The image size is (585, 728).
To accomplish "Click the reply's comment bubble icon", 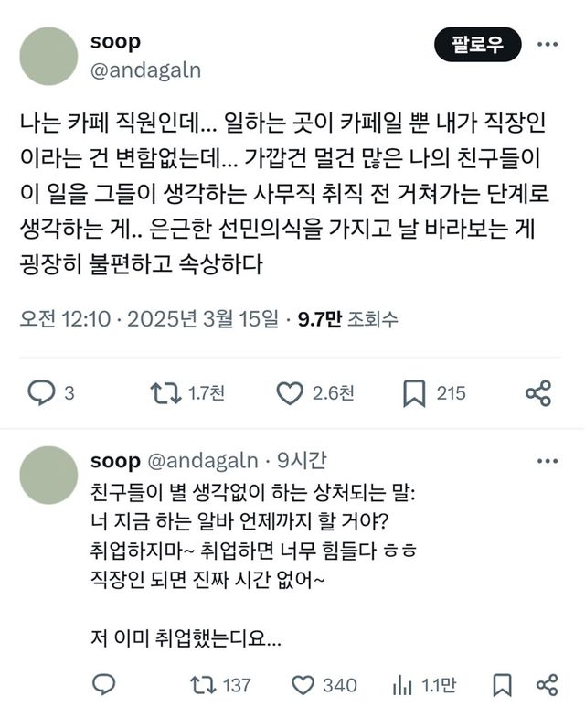I will [x=104, y=684].
